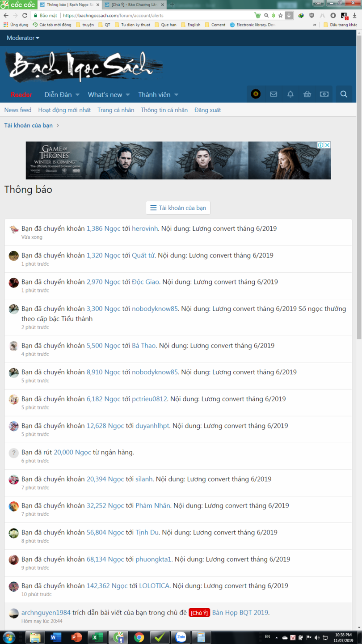362x644 pixels.
Task: Bookmark page with the star icon
Action: point(281,15)
